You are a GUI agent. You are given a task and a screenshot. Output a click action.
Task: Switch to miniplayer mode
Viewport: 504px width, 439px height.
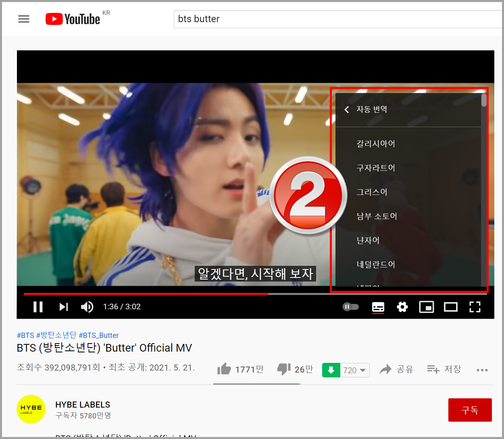[427, 307]
